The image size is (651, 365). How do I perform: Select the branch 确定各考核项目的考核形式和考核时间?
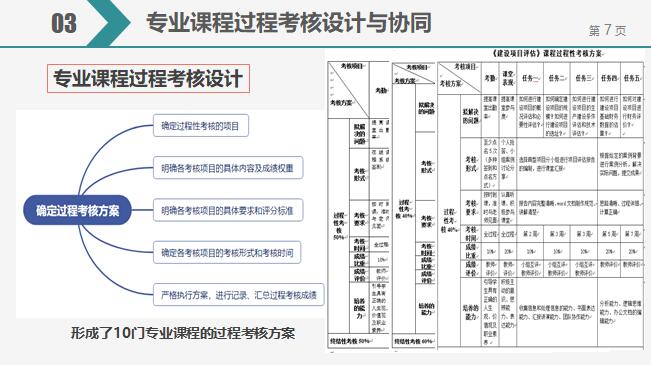[x=227, y=252]
